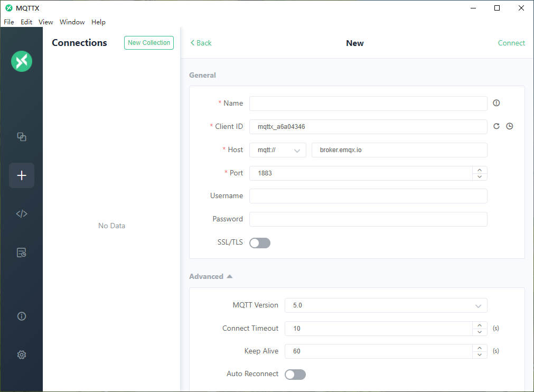The width and height of the screenshot is (534, 392).
Task: Click Connect at the top right
Action: [511, 43]
